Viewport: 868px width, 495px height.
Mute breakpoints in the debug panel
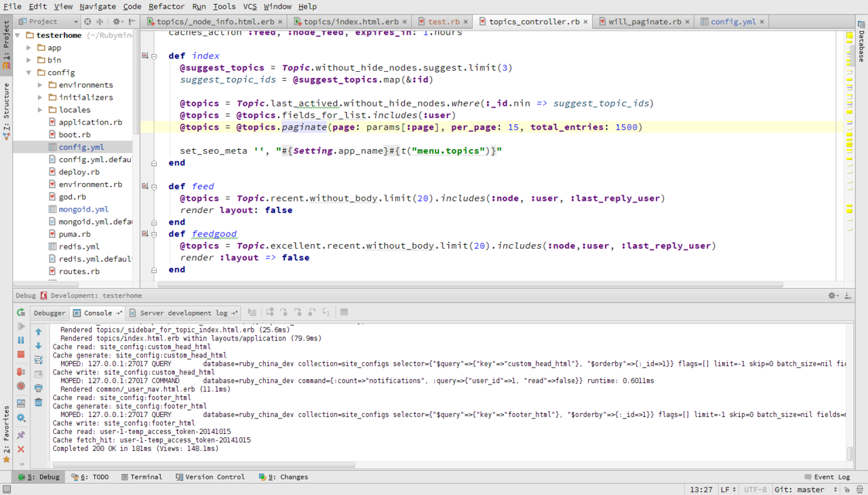21,386
